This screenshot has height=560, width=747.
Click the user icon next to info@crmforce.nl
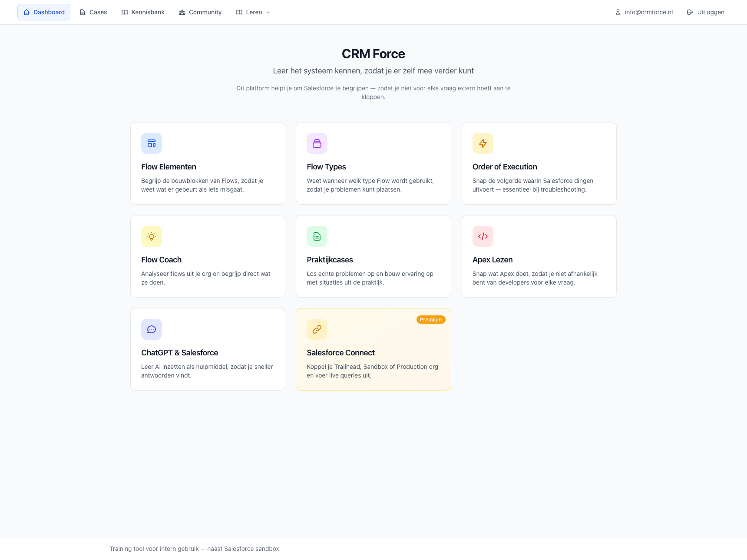[618, 12]
